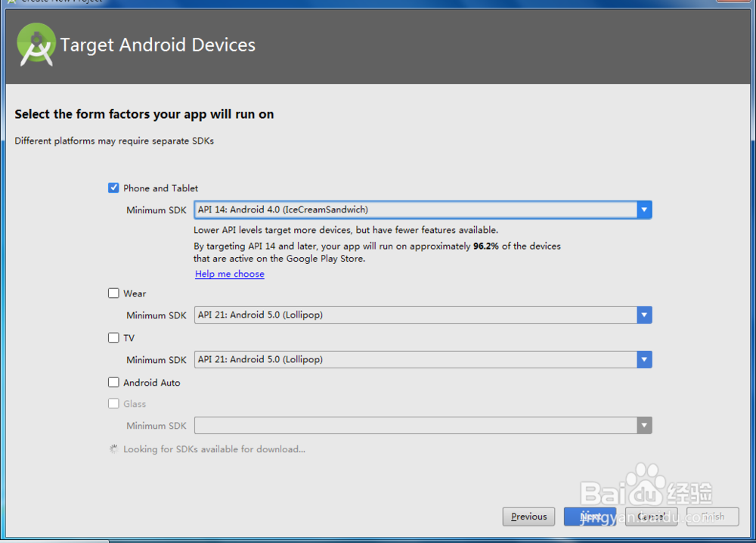Click the Help me choose link
This screenshot has height=543, width=756.
tap(229, 274)
